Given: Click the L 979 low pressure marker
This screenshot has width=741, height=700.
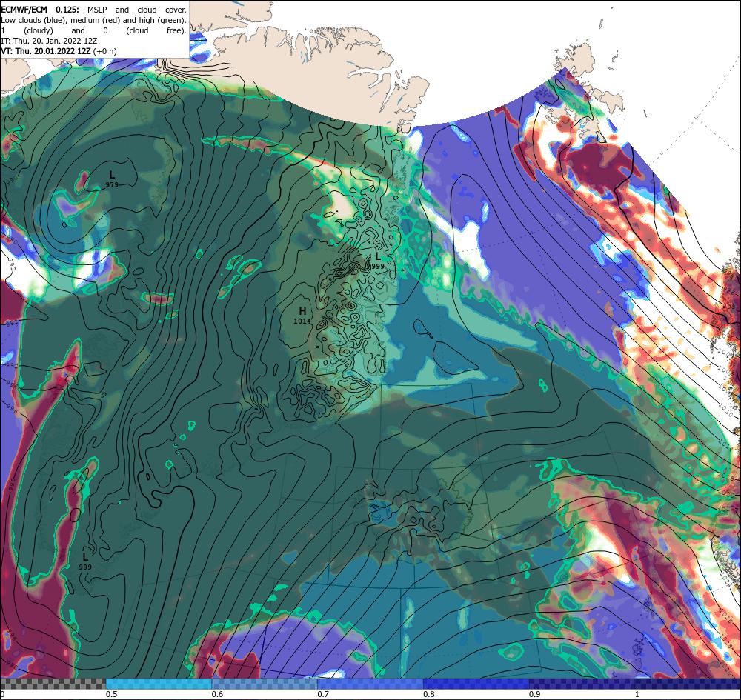Looking at the screenshot, I should [x=112, y=179].
